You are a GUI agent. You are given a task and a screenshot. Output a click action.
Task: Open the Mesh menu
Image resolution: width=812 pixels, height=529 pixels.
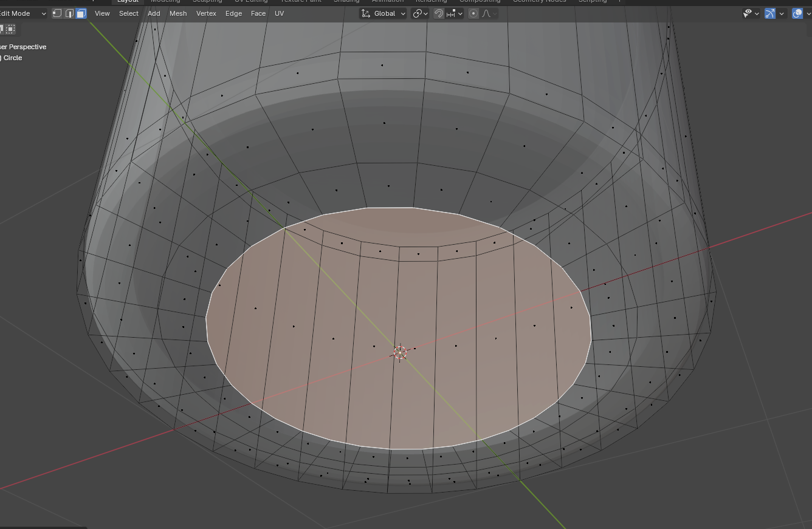coord(178,13)
